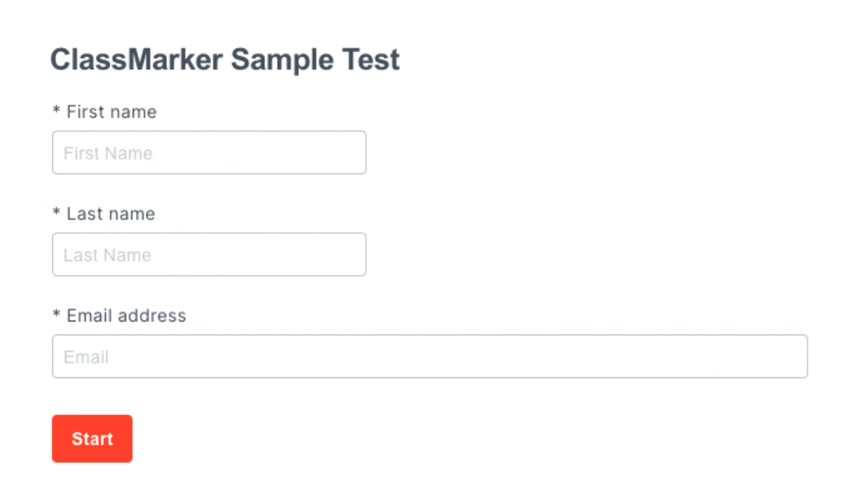Screen dimensions: 868x500
Task: Click the word "Start" on the button
Action: 92,439
